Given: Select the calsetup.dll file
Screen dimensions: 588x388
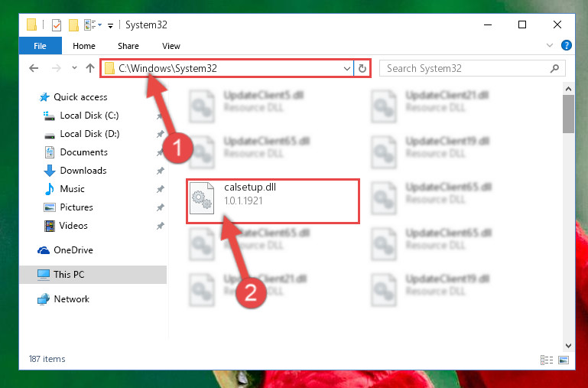Looking at the screenshot, I should (273, 201).
